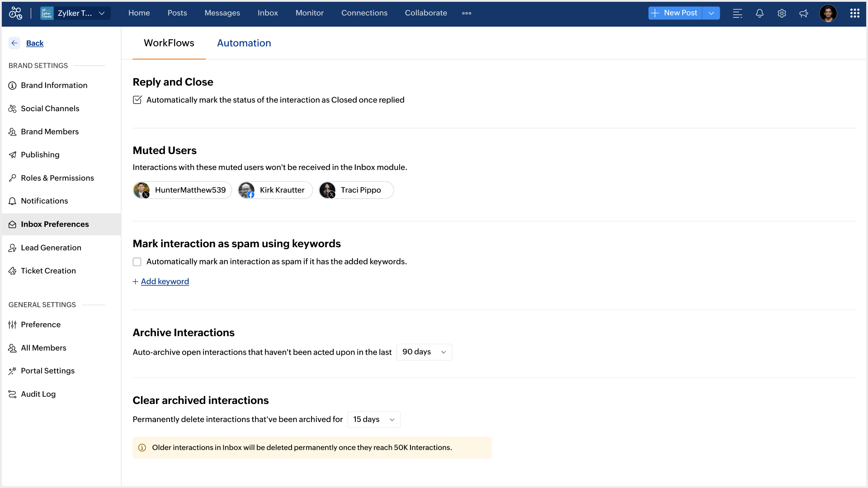This screenshot has width=868, height=488.
Task: Expand the New Post dropdown arrow
Action: pyautogui.click(x=711, y=13)
